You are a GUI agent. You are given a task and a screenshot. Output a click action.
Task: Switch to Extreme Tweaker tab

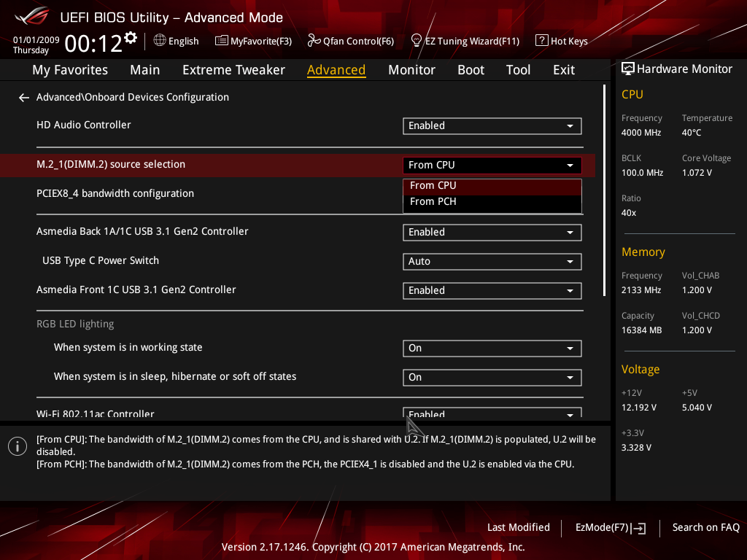[x=233, y=70]
